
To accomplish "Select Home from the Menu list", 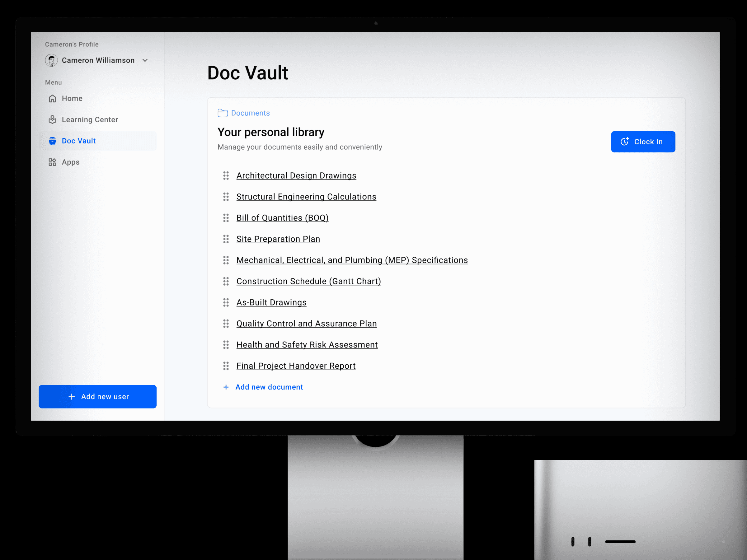I will tap(72, 98).
